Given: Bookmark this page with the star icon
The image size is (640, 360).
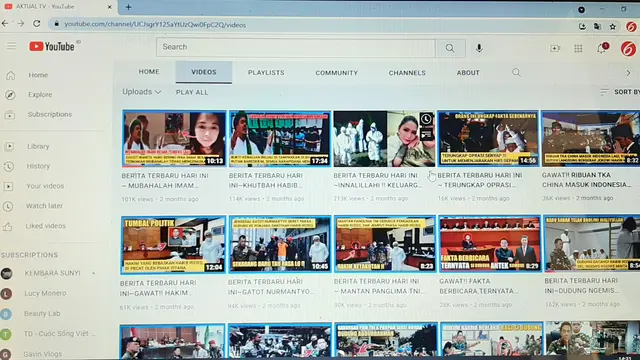Looking at the screenshot, I should click(612, 27).
